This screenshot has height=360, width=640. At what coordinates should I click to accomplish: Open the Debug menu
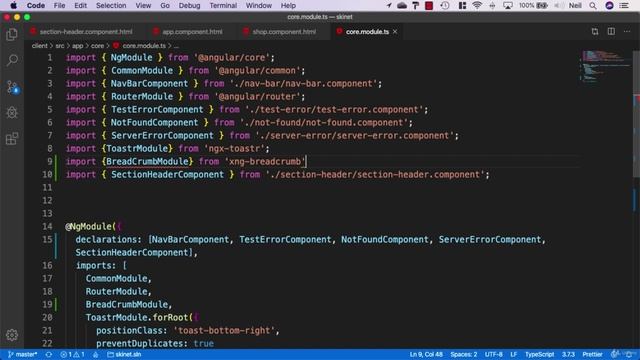click(189, 5)
